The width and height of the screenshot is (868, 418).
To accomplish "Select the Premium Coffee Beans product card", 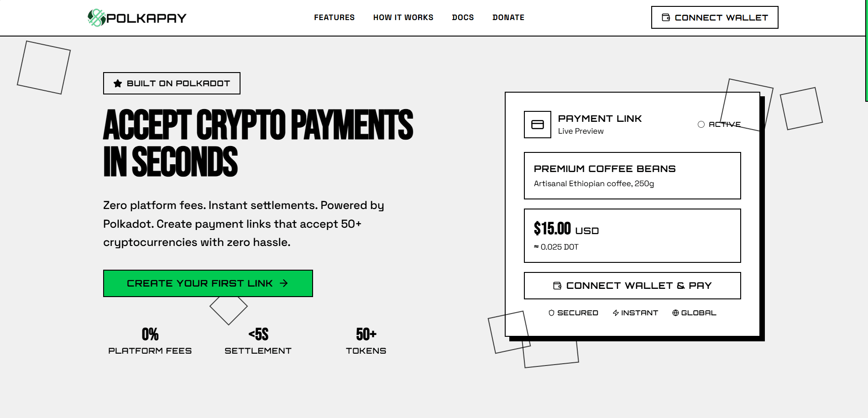I will [632, 176].
